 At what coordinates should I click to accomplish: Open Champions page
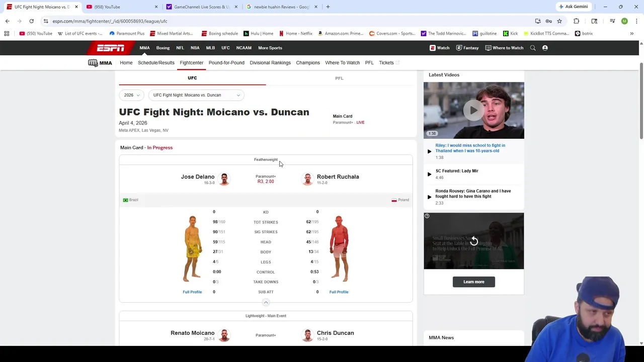(308, 63)
